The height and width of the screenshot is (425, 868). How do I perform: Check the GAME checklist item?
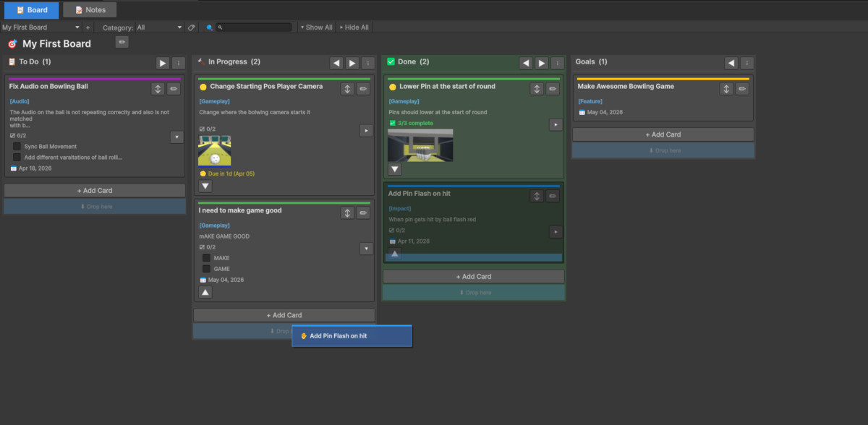pyautogui.click(x=206, y=269)
